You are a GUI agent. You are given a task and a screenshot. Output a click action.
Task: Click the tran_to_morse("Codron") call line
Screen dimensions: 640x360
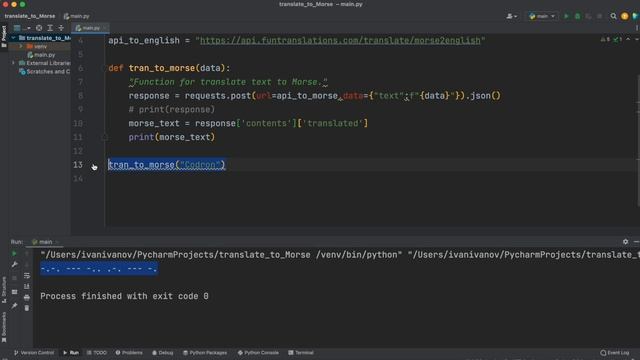click(167, 165)
